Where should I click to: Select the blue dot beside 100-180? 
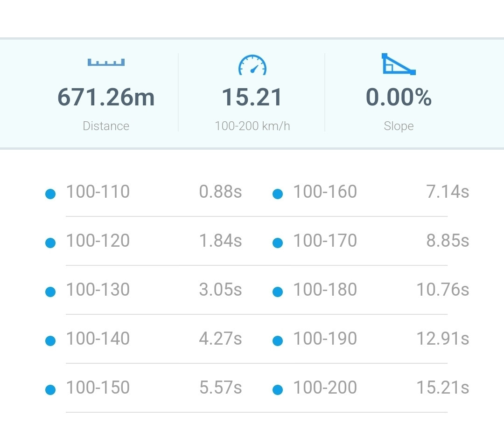click(278, 292)
